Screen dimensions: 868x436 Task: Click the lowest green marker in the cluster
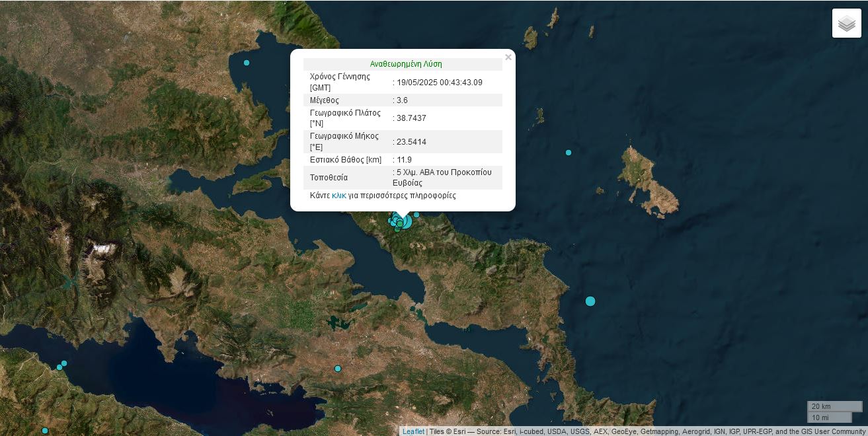pos(397,229)
